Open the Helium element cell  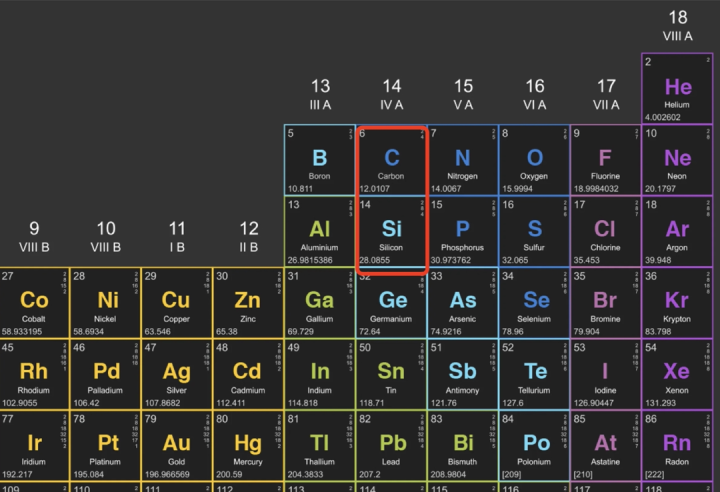[678, 89]
